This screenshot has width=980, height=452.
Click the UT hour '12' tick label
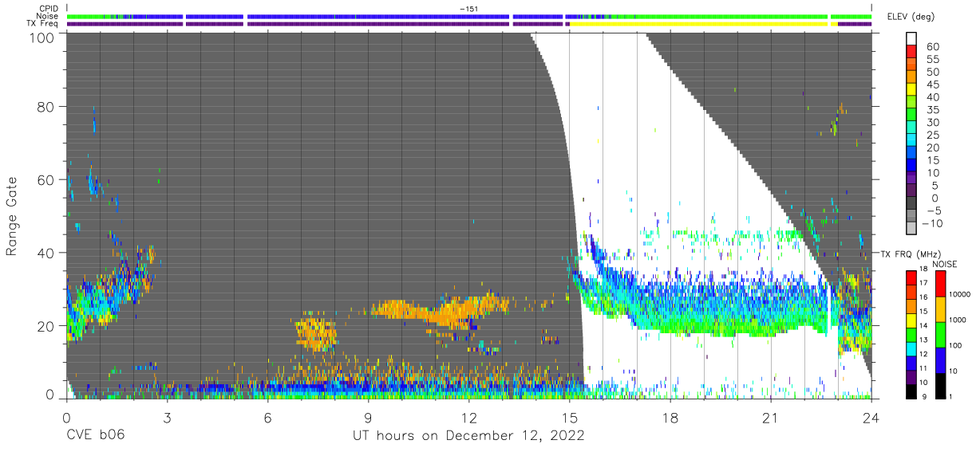point(468,416)
